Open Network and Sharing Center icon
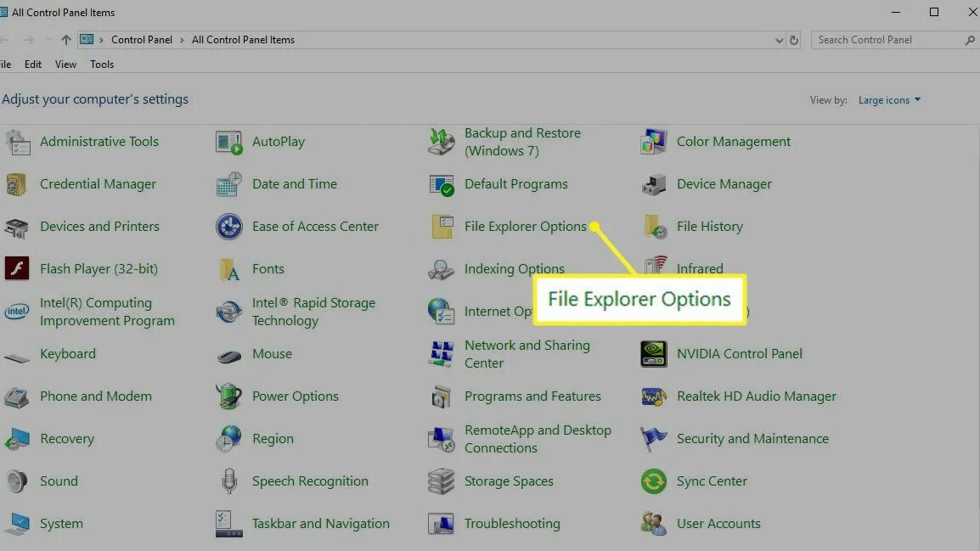 pyautogui.click(x=442, y=353)
